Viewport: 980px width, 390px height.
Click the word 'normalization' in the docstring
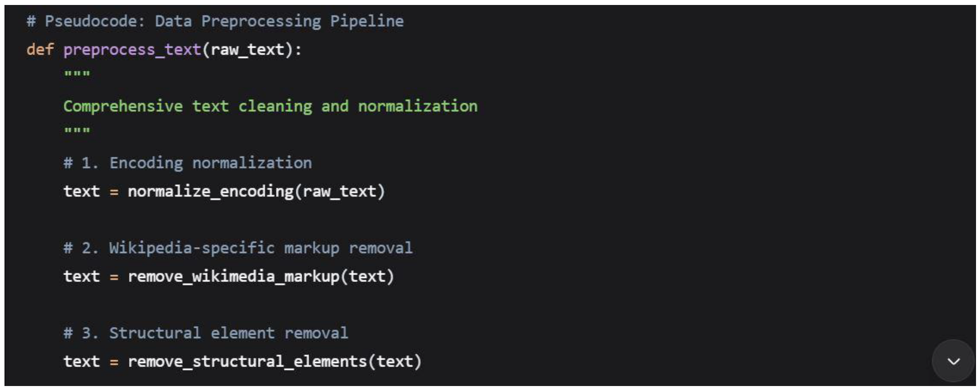pos(417,106)
